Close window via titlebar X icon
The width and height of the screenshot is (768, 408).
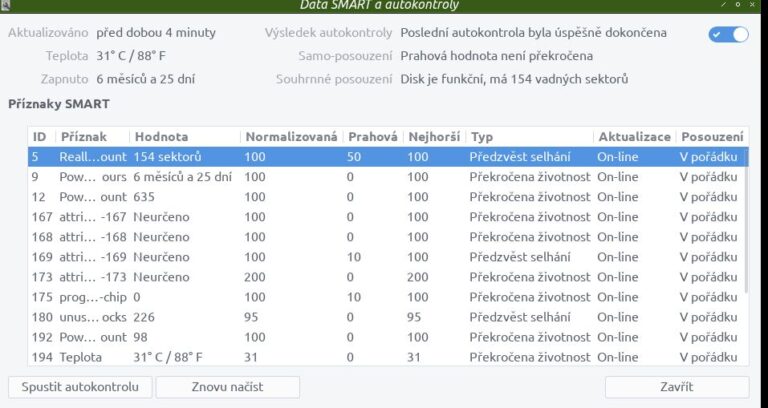click(752, 4)
